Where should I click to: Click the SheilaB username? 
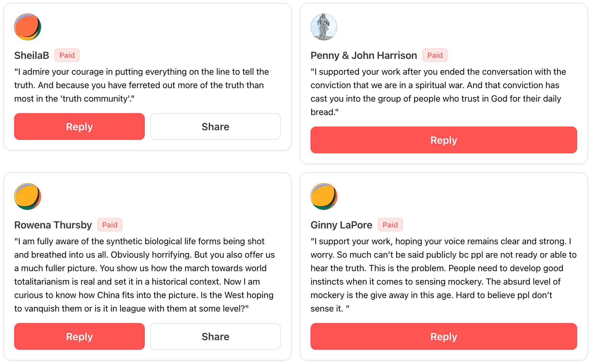(x=32, y=56)
